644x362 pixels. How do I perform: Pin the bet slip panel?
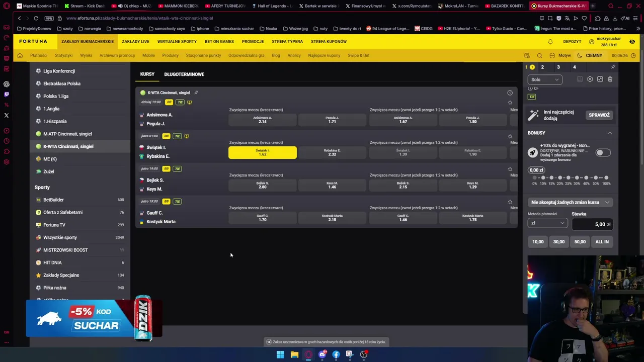[613, 67]
